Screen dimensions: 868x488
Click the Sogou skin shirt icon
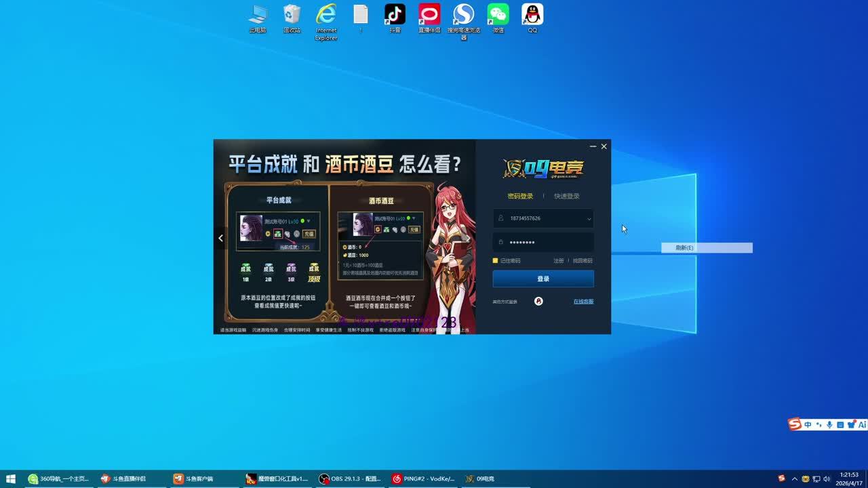pos(851,424)
